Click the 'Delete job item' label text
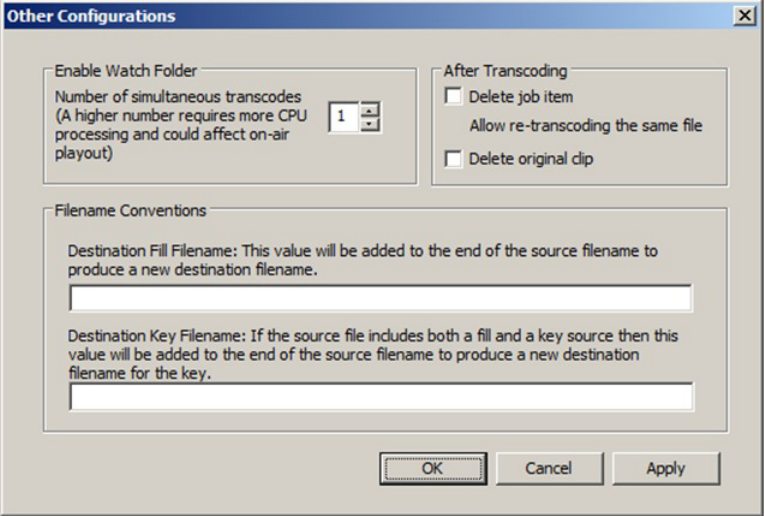The height and width of the screenshot is (516, 765). [x=520, y=97]
